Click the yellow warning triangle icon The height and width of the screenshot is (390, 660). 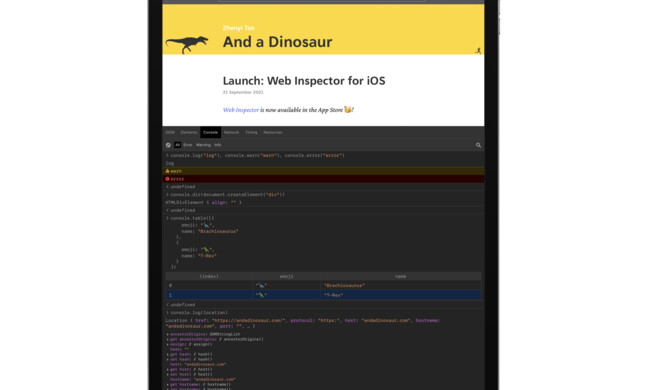point(168,171)
